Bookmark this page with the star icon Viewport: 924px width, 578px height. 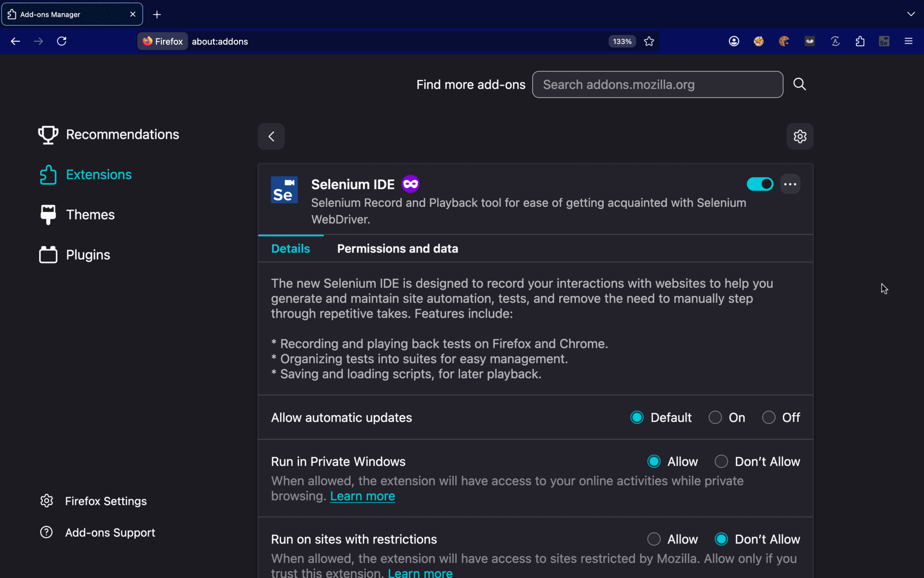tap(649, 41)
